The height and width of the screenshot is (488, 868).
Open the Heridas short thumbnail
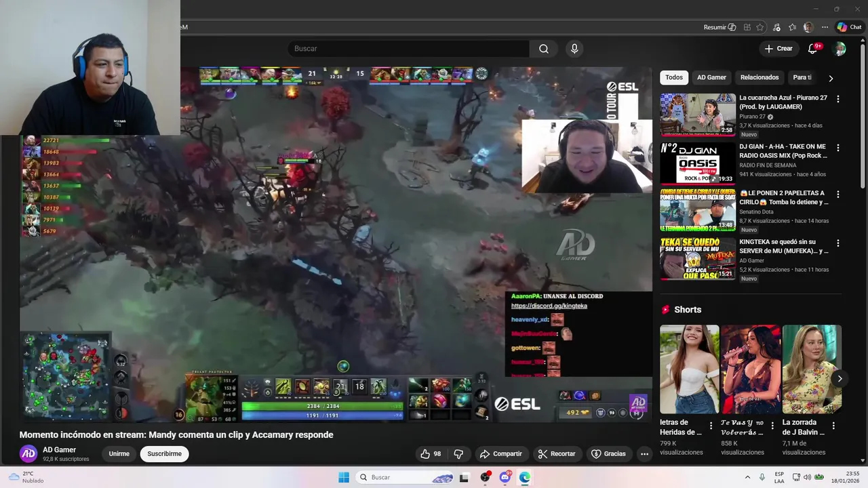689,369
